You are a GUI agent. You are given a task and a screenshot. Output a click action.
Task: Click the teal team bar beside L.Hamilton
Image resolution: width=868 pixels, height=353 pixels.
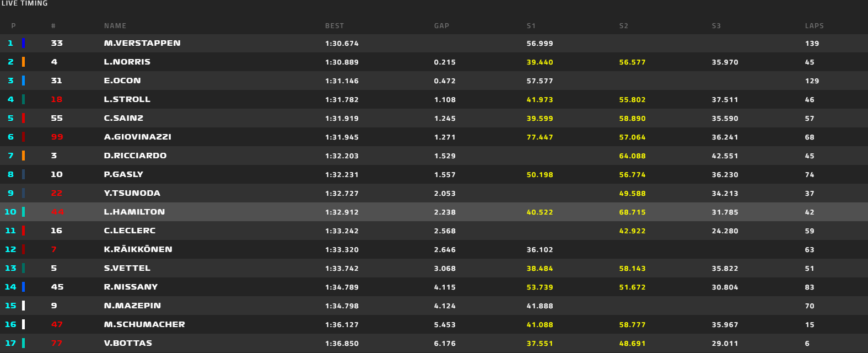tap(23, 212)
